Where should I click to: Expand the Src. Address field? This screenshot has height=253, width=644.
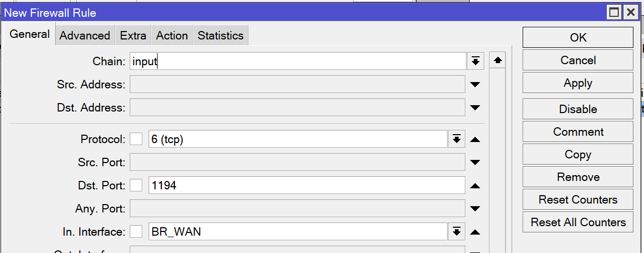pyautogui.click(x=475, y=84)
